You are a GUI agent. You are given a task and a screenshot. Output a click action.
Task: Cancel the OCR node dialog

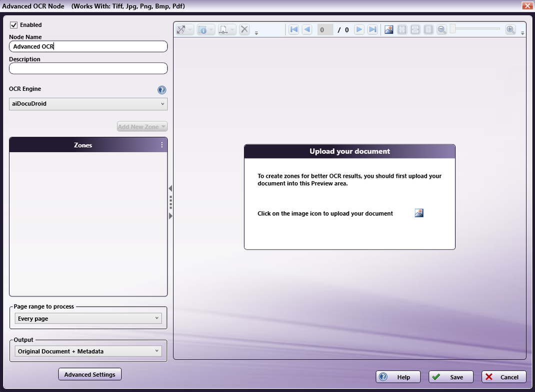(x=504, y=377)
